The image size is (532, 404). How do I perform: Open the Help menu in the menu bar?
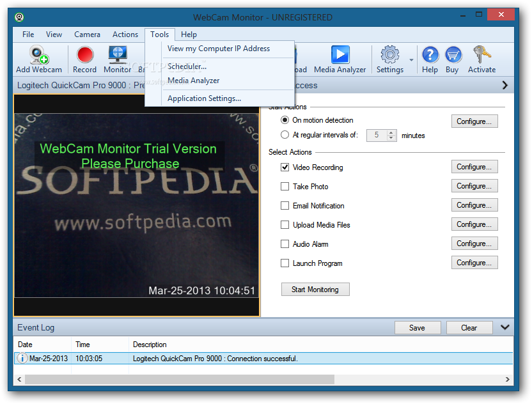pos(189,35)
